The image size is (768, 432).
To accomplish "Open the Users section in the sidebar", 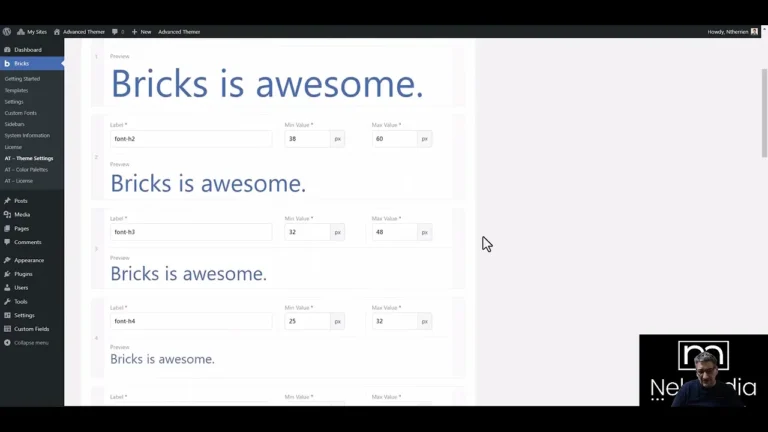I will (21, 287).
